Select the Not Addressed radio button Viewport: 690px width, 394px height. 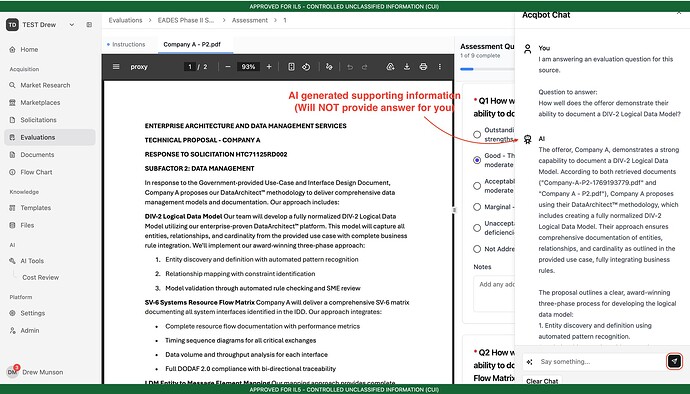[477, 249]
